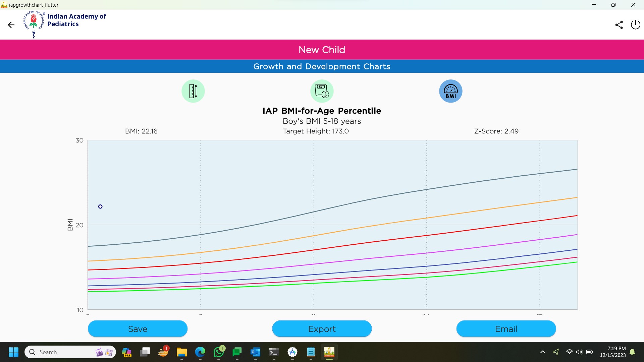
Task: Open File Explorer from taskbar
Action: point(182,352)
